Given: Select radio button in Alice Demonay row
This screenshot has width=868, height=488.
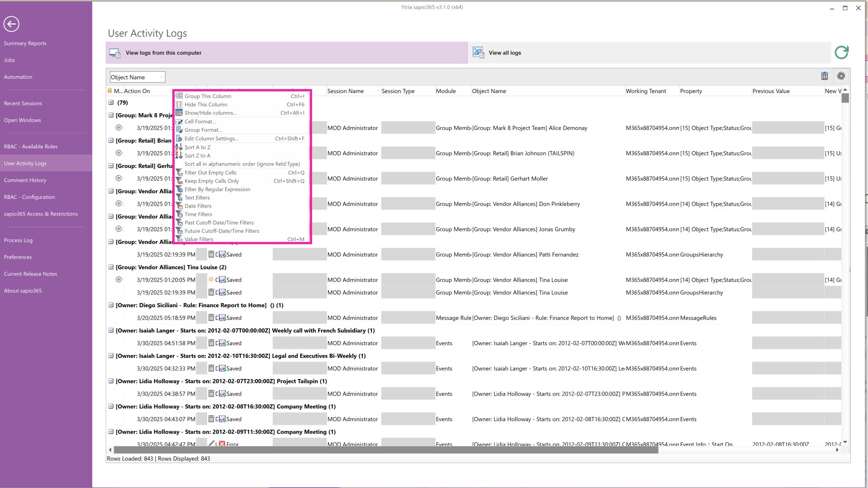Looking at the screenshot, I should click(x=119, y=128).
